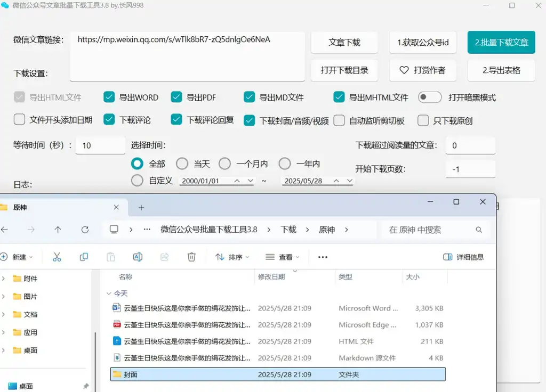The height and width of the screenshot is (392, 546).
Task: Toggle 打开暗黑模式 switch
Action: [x=430, y=97]
